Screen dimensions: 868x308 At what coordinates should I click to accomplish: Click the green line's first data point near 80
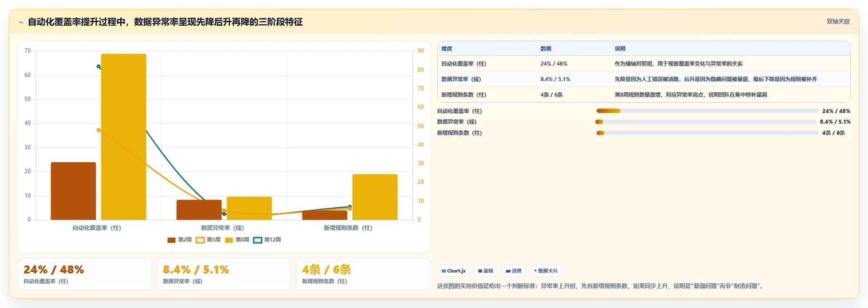[x=98, y=66]
